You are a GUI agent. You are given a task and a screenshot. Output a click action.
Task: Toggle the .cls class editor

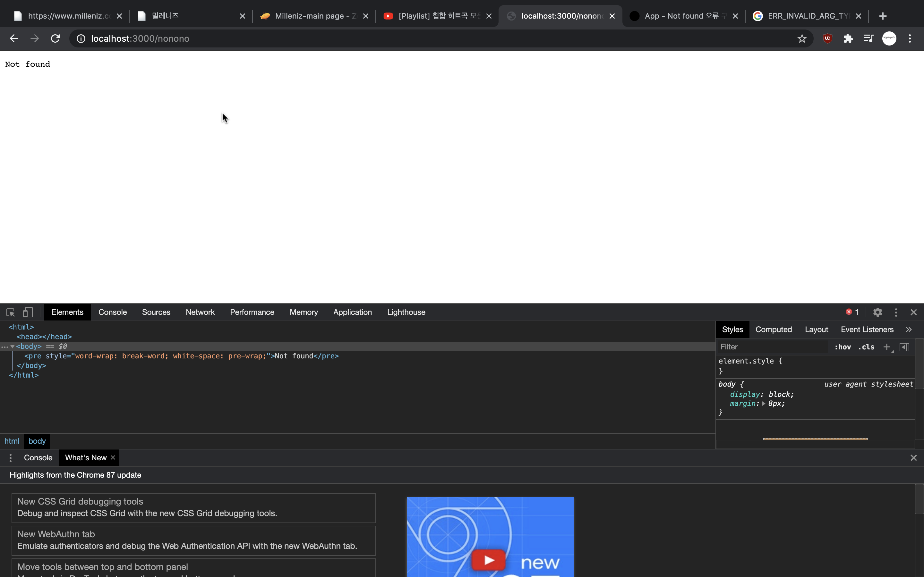pos(866,347)
